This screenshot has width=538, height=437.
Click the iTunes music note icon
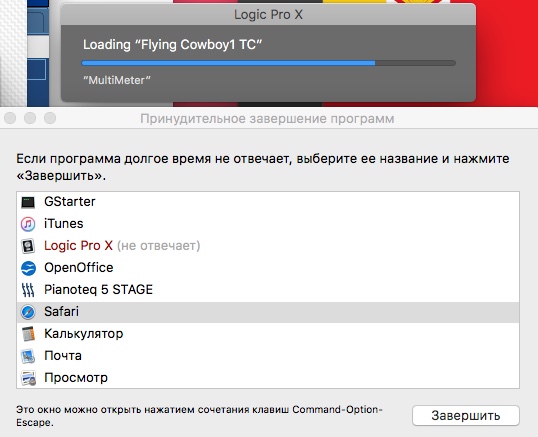tap(28, 224)
